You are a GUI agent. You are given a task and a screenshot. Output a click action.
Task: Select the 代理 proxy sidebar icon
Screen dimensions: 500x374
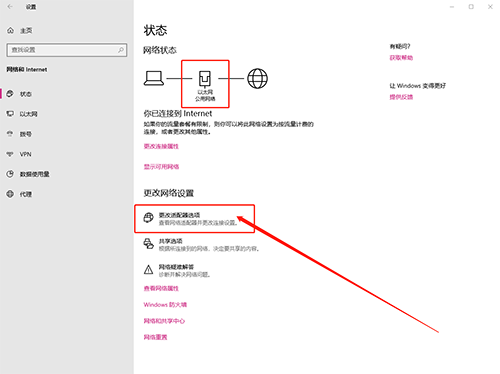[x=10, y=194]
